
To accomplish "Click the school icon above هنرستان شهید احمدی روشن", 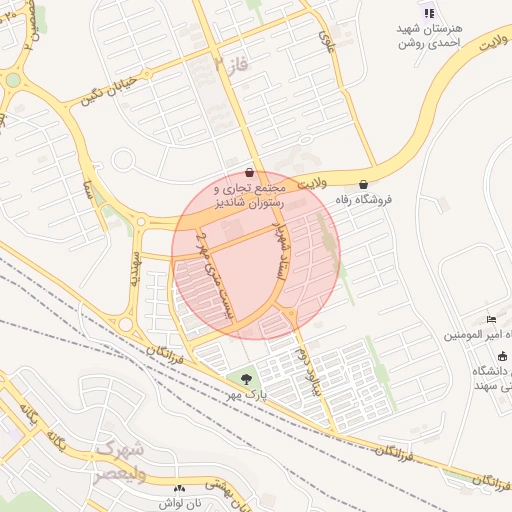I will 429,14.
